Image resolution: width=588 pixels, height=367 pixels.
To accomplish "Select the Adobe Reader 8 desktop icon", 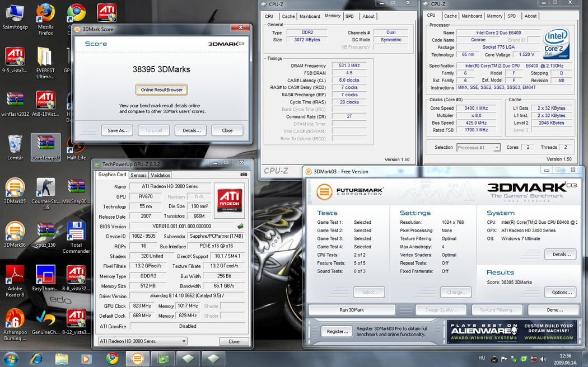I will click(x=15, y=281).
